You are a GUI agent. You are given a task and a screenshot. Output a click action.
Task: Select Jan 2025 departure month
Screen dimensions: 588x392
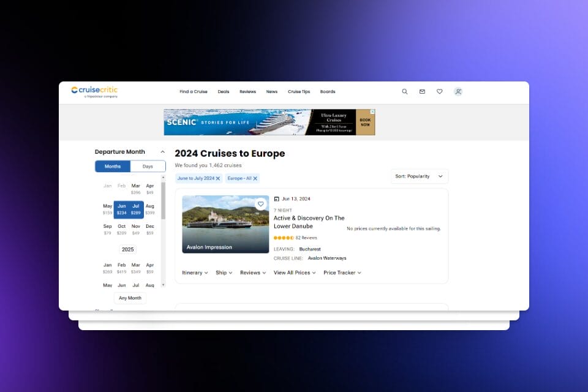(x=108, y=268)
